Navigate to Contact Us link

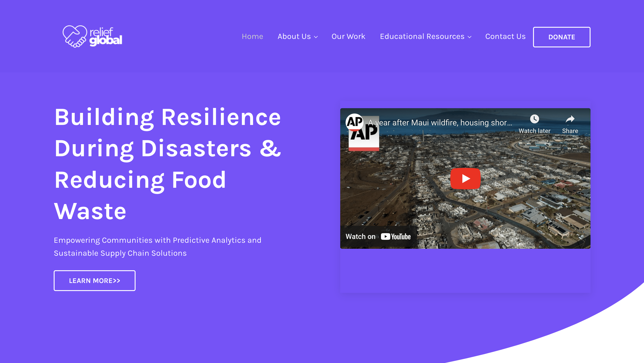tap(505, 36)
